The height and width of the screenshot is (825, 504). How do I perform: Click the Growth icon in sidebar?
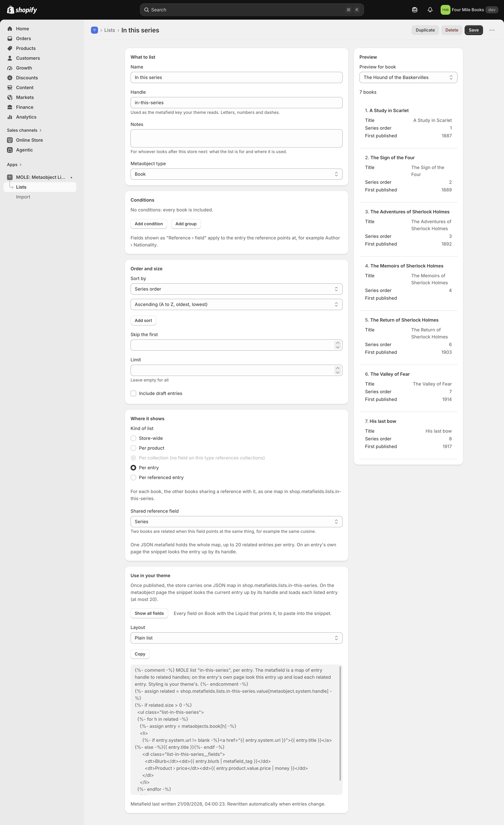[10, 68]
